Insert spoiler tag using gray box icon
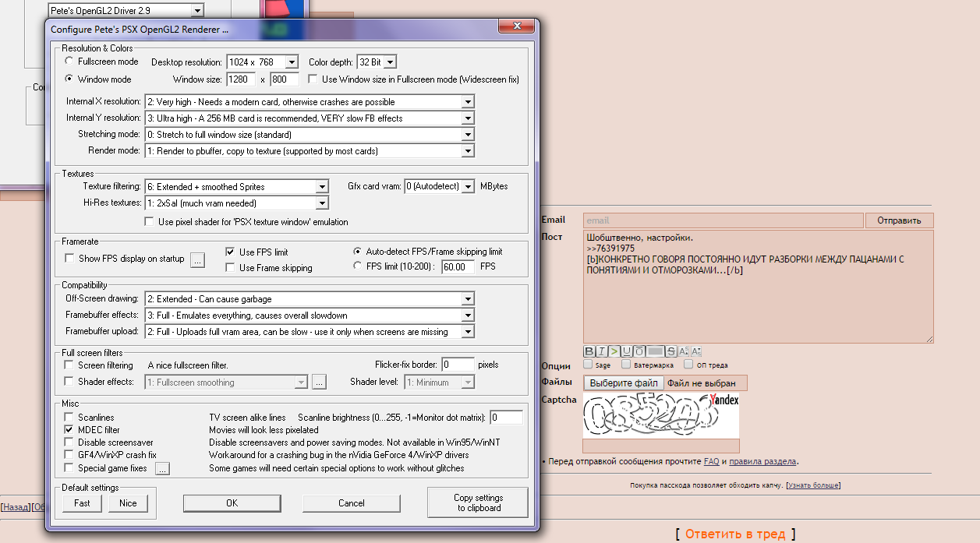Viewport: 980px width, 543px height. point(655,351)
